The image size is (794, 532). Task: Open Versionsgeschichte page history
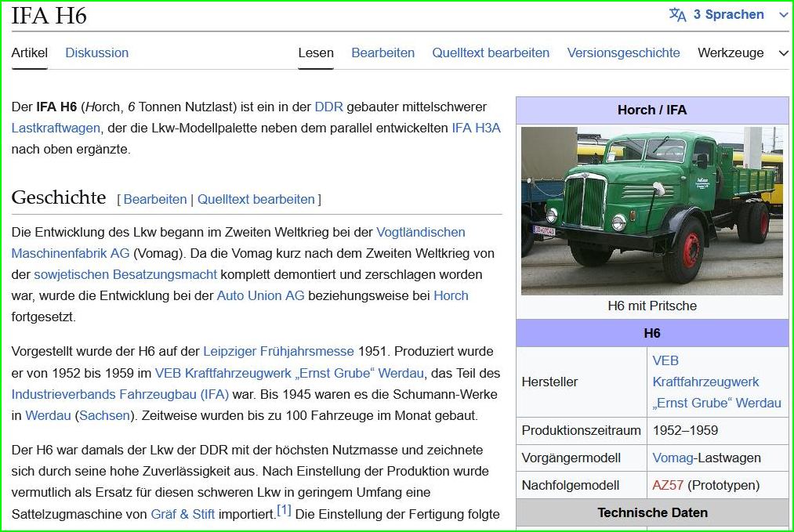[623, 53]
